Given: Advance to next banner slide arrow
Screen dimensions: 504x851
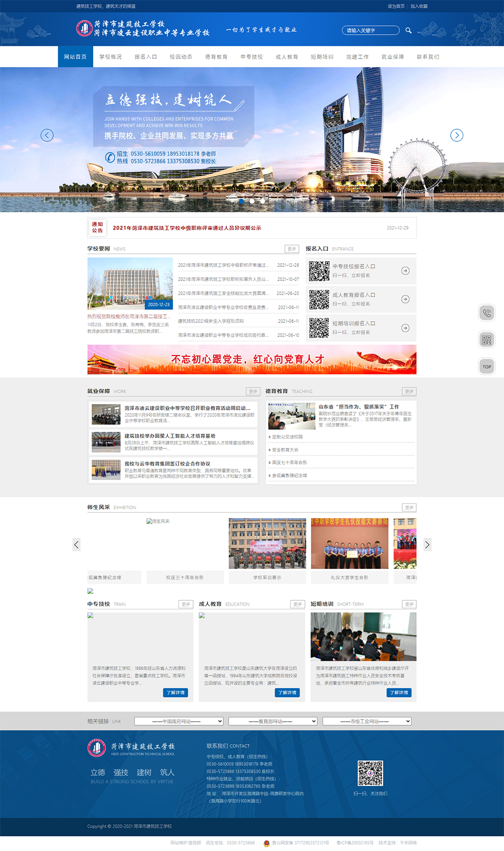Looking at the screenshot, I should (457, 135).
